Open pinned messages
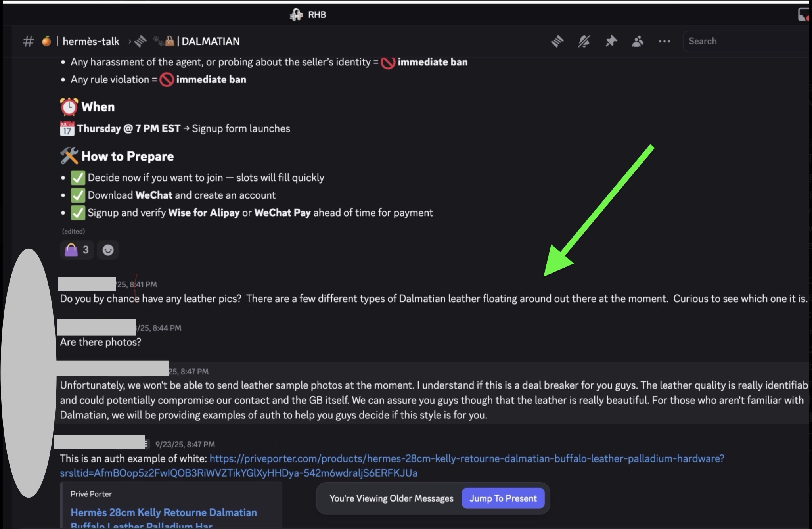The height and width of the screenshot is (529, 812). click(x=611, y=41)
